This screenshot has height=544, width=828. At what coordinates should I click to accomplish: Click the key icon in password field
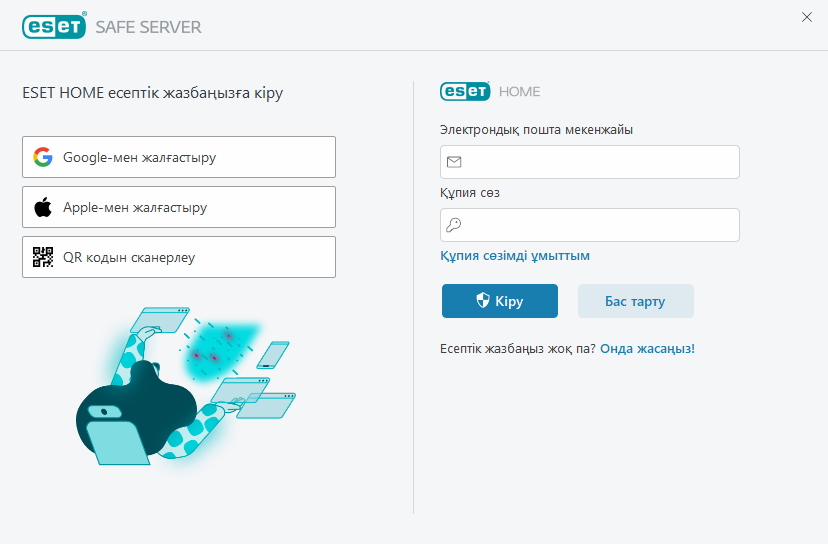point(454,225)
